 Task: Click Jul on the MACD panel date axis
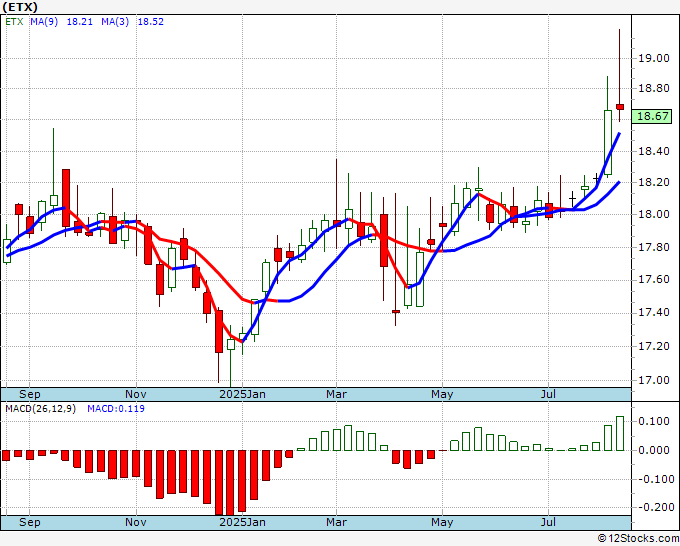549,522
